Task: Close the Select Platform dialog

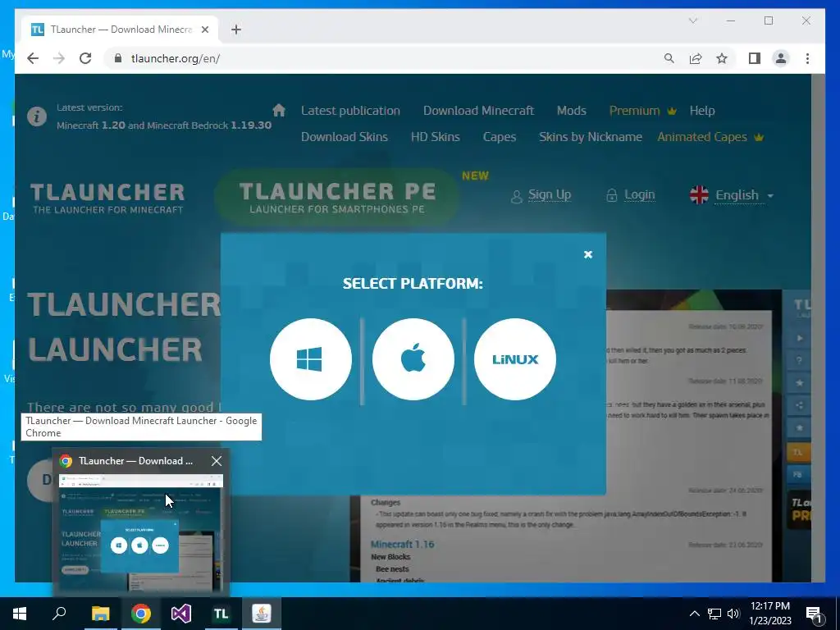Action: click(587, 254)
